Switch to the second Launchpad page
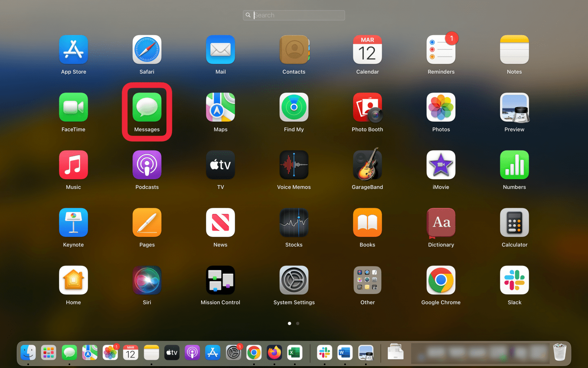 pos(298,323)
